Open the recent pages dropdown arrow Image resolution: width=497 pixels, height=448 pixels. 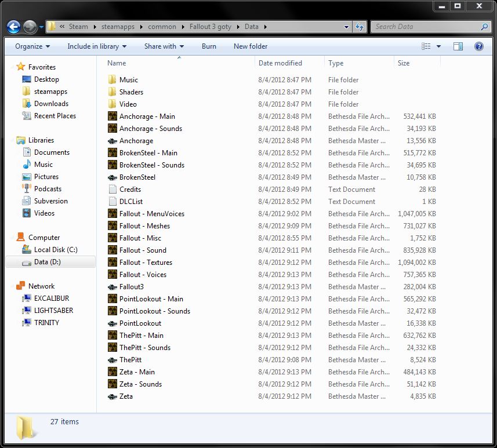tap(41, 27)
